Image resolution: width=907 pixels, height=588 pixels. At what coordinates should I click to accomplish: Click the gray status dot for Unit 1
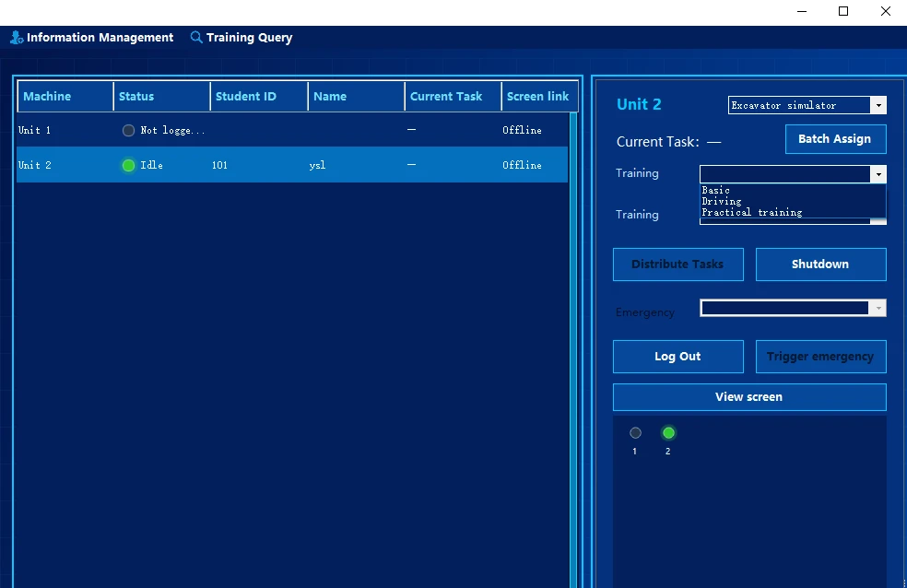point(128,130)
